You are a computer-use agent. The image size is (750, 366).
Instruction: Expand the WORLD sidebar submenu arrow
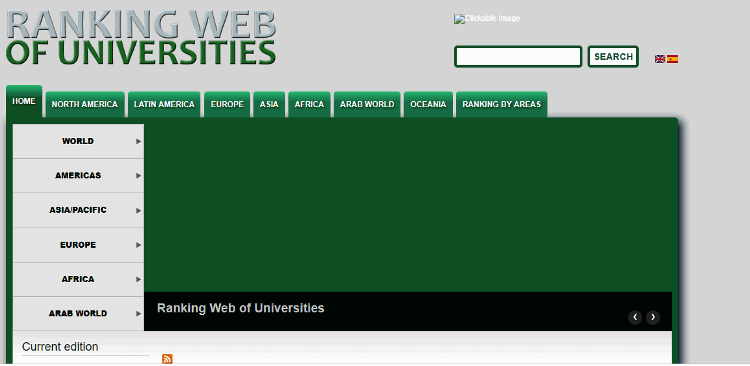pos(138,141)
